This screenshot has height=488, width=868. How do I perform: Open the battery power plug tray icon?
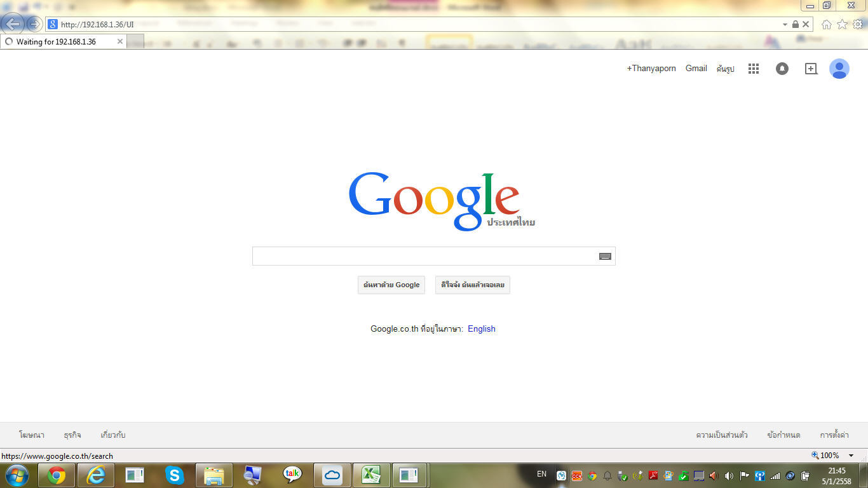806,475
